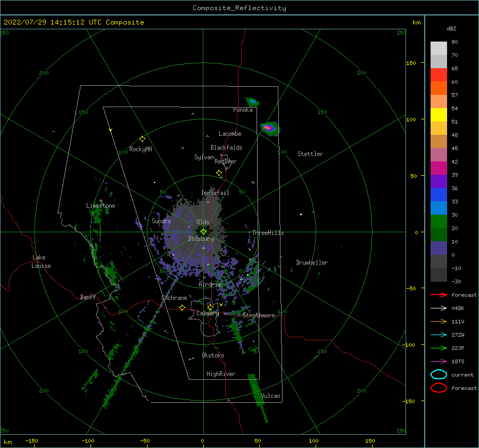Click the yellow diamond marker below Cochrane
The height and width of the screenshot is (448, 479).
183,307
